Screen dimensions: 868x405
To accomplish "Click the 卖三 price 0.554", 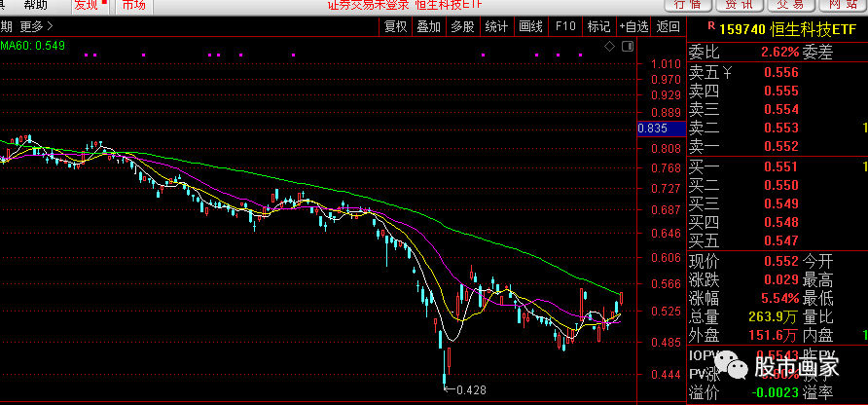I will pos(781,109).
